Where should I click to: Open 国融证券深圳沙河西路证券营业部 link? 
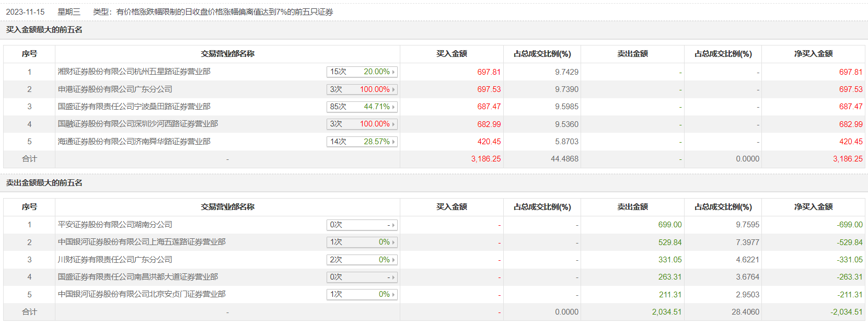point(138,124)
